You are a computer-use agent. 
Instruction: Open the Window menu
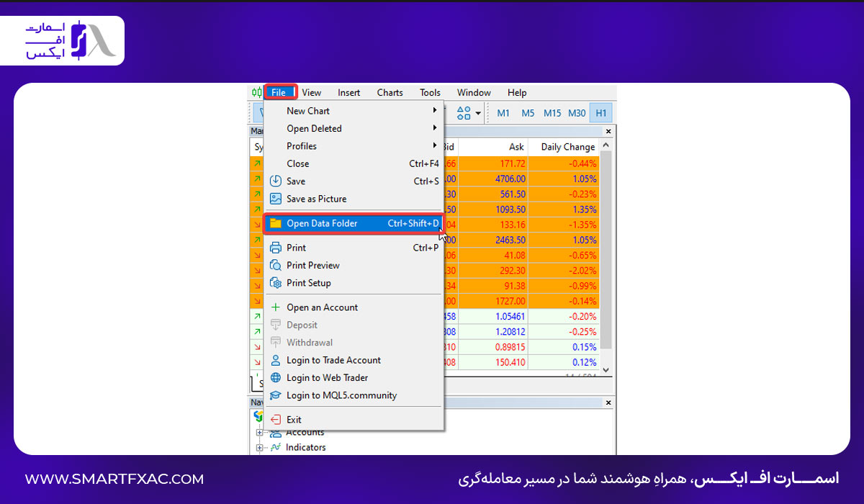tap(474, 92)
